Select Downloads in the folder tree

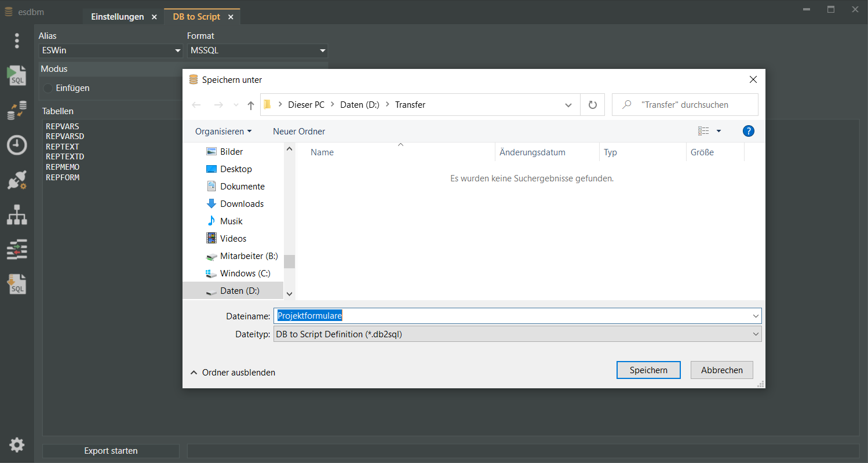[242, 204]
